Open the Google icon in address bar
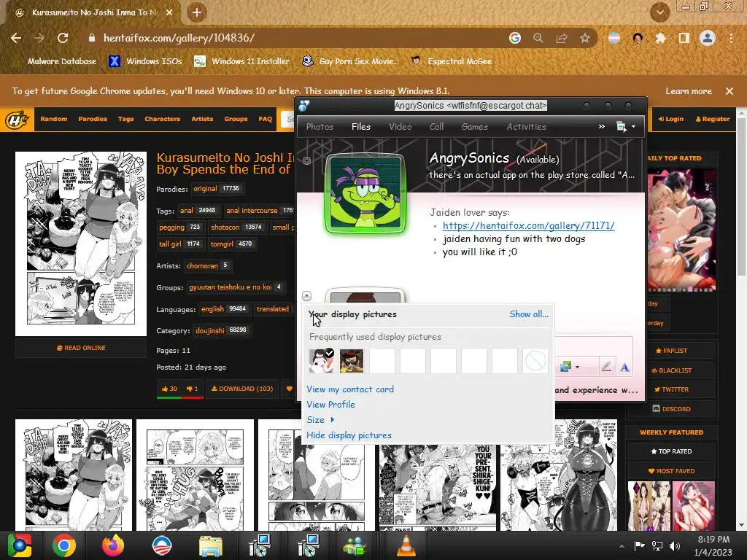The image size is (747, 560). pos(515,38)
